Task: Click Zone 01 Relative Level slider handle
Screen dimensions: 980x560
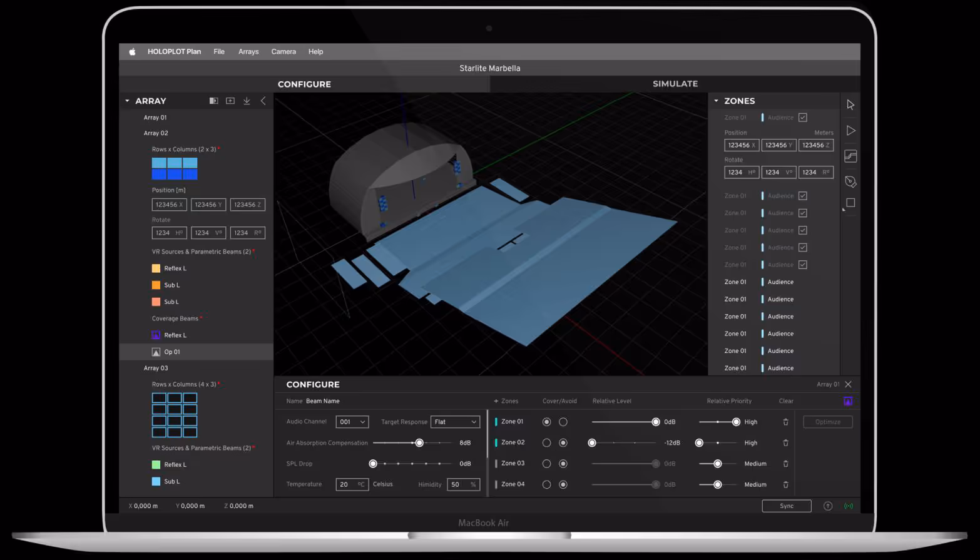Action: [656, 422]
